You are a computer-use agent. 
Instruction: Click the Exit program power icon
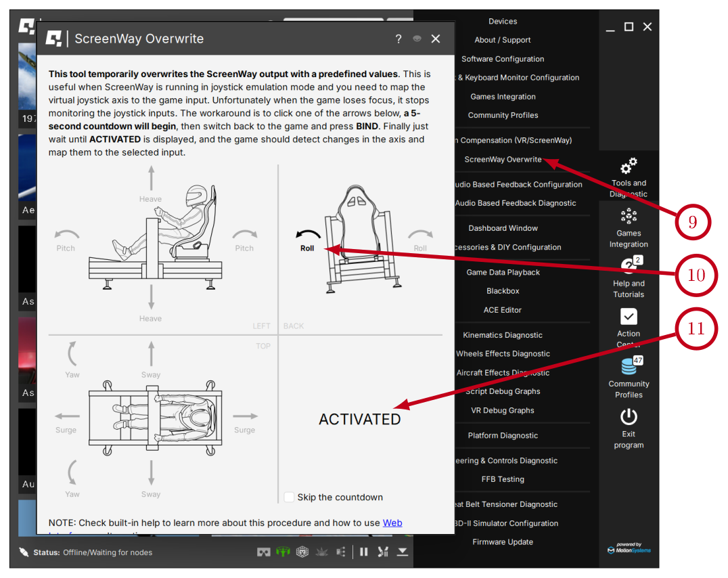coord(629,416)
